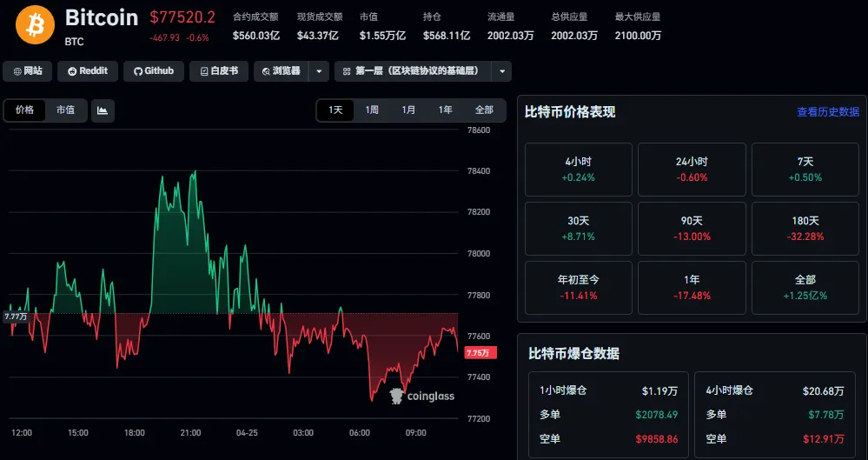
Task: Click the 7.77万 baseline price marker
Action: point(16,317)
